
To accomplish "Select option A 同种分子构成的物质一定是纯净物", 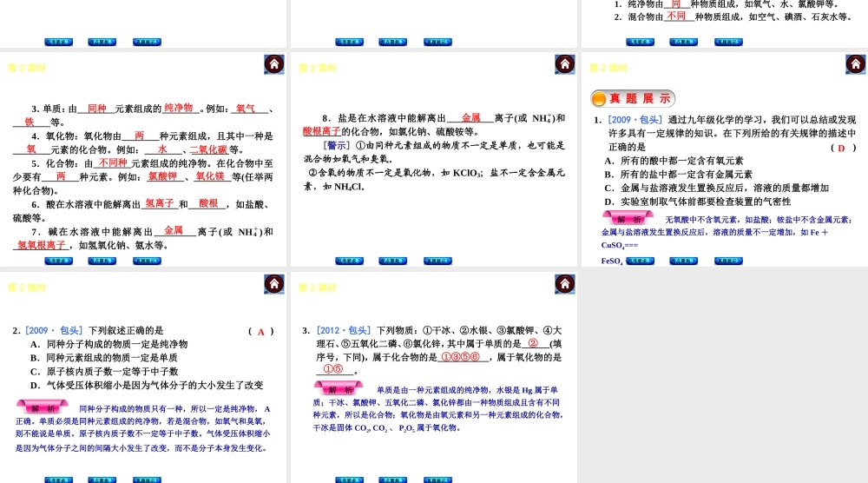I will [x=109, y=344].
